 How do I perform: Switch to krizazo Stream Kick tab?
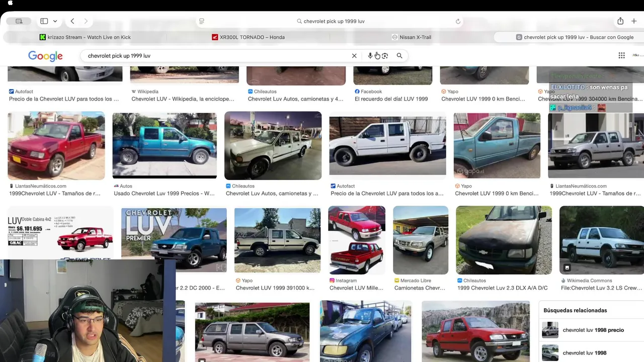point(85,37)
